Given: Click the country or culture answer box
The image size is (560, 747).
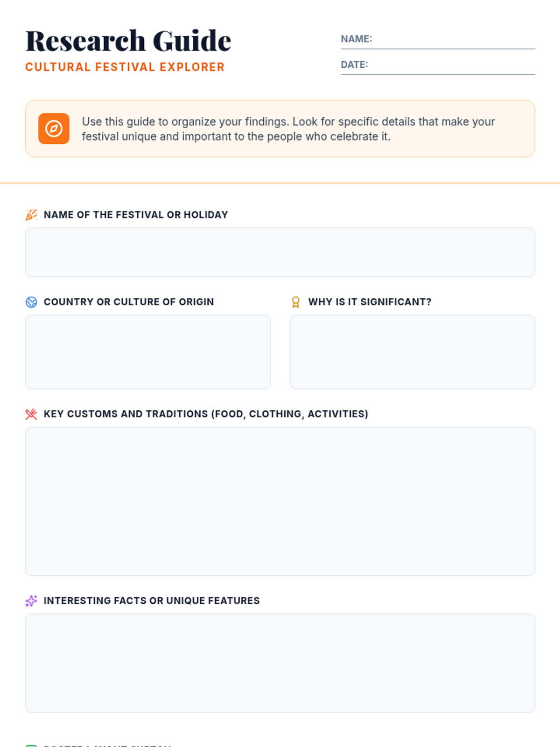Looking at the screenshot, I should pos(148,352).
